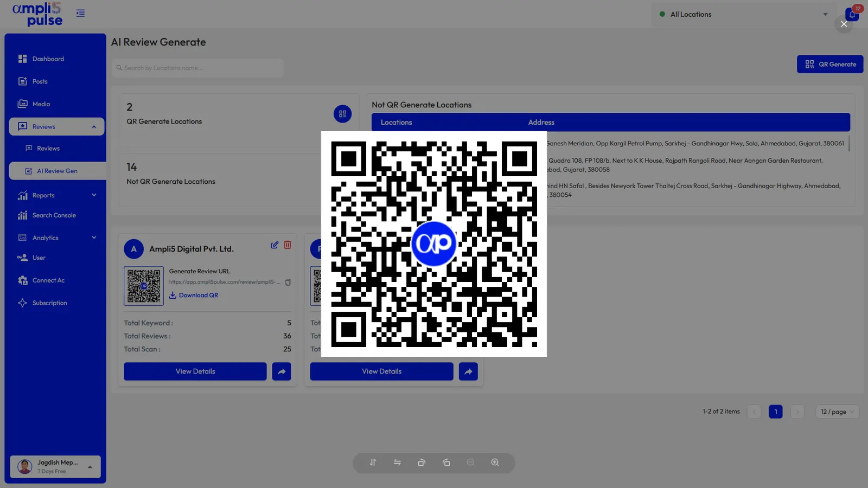Click the A avatar on Ampli5 card
The image size is (868, 488).
[133, 249]
